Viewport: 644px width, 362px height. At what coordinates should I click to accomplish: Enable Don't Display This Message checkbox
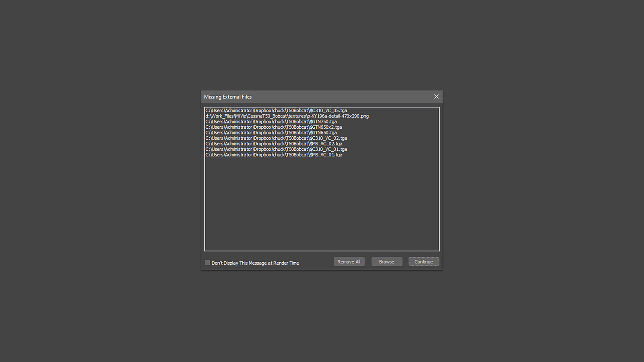(207, 263)
